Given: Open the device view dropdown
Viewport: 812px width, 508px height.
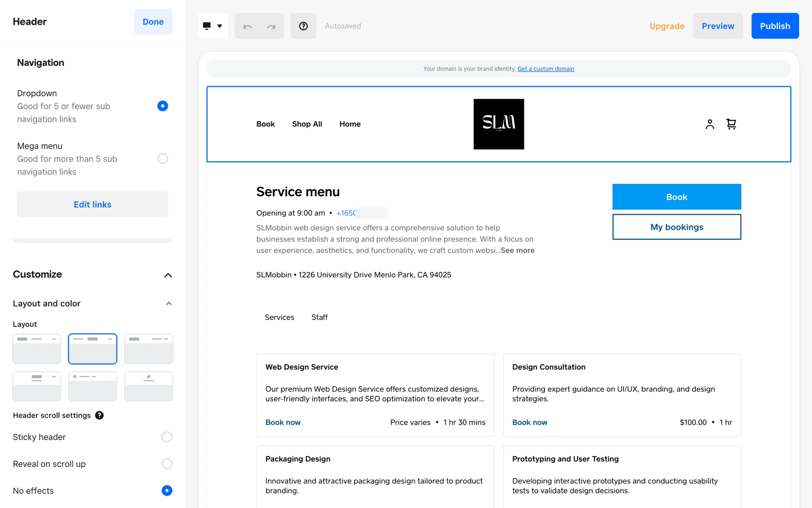Looking at the screenshot, I should (213, 26).
